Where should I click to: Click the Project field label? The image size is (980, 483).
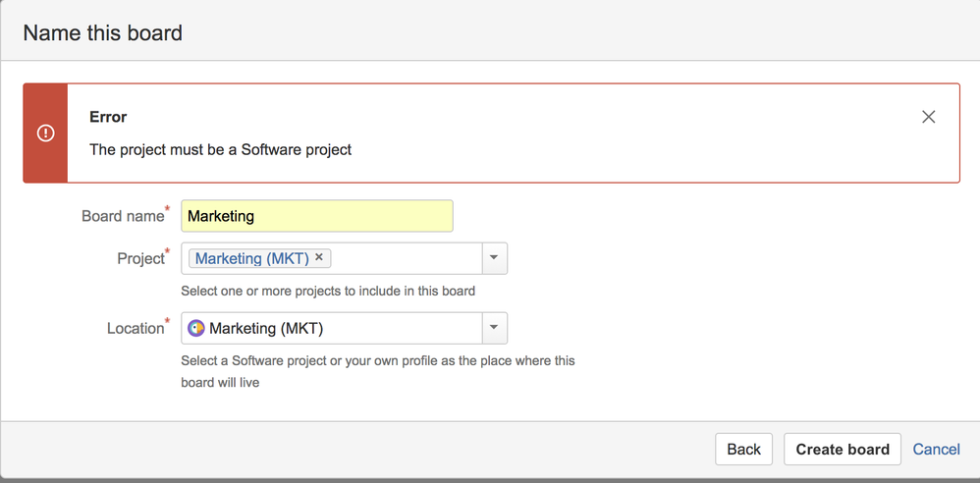pos(140,258)
